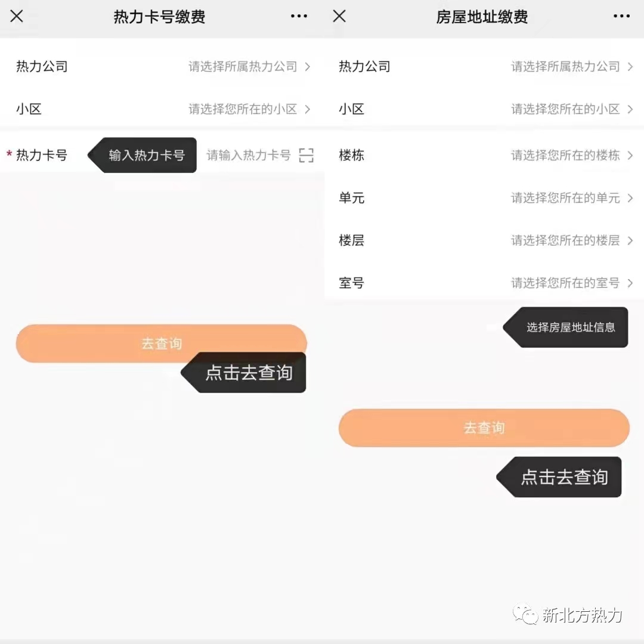
Task: Open more options menu on 房屋地址缴费 page
Action: coord(621,16)
